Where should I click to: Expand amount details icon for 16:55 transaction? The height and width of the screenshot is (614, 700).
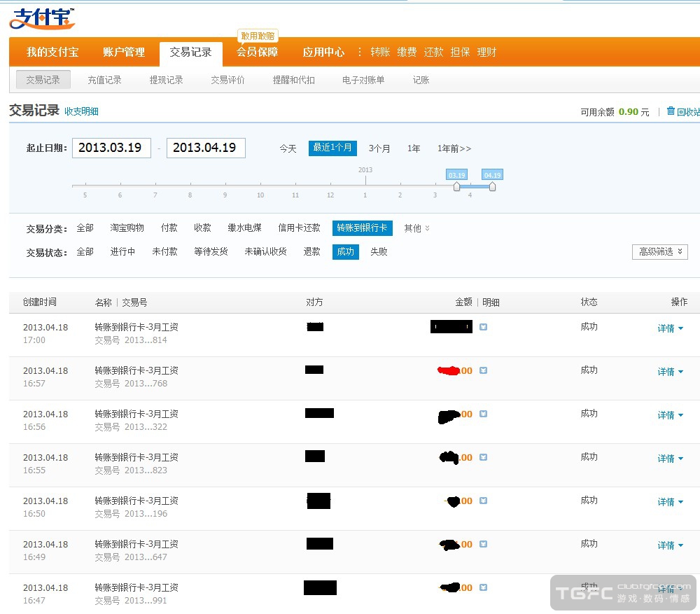(x=483, y=457)
